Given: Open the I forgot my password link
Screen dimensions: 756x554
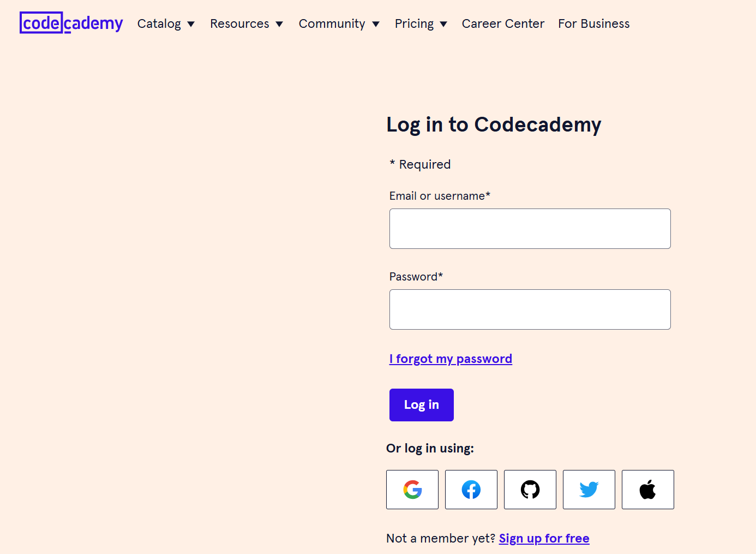Looking at the screenshot, I should [x=451, y=359].
